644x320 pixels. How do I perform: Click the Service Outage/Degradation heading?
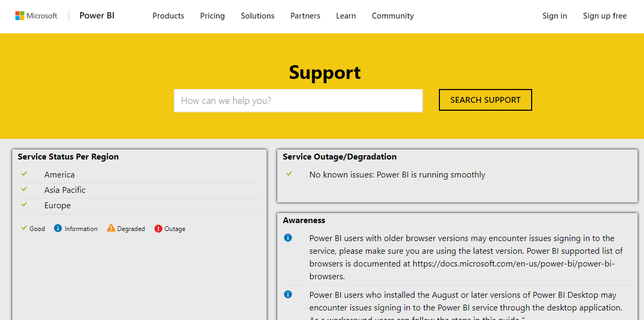click(340, 157)
